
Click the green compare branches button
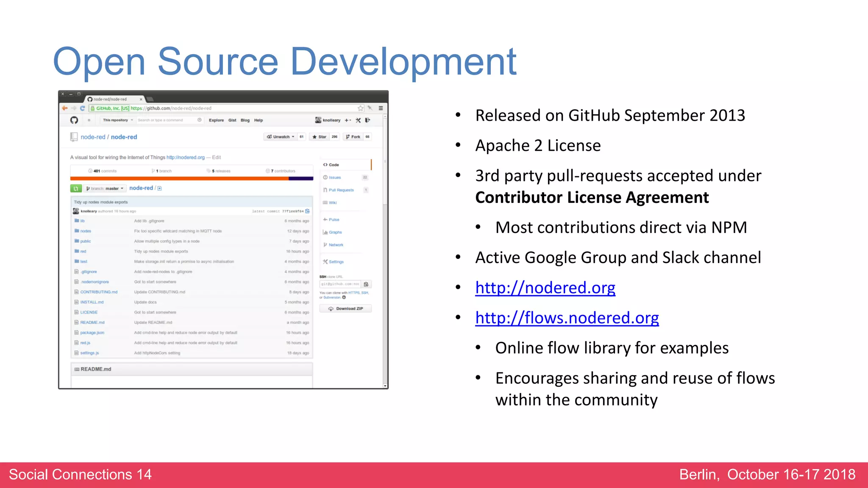[x=76, y=189]
